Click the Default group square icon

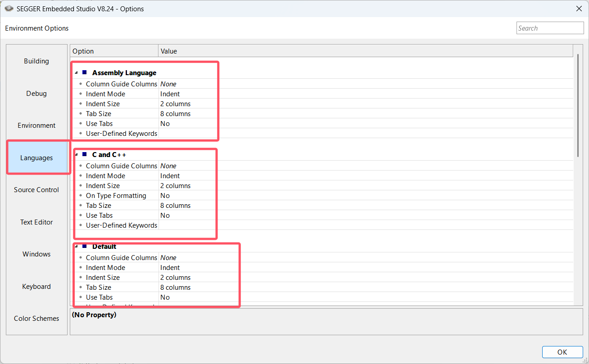point(84,246)
